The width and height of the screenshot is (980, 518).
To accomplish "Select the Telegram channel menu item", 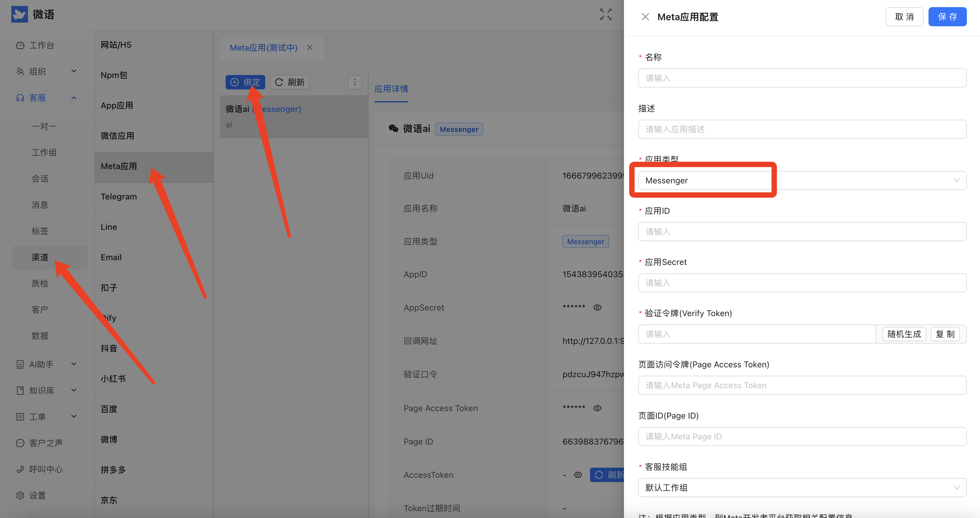I will click(x=119, y=196).
